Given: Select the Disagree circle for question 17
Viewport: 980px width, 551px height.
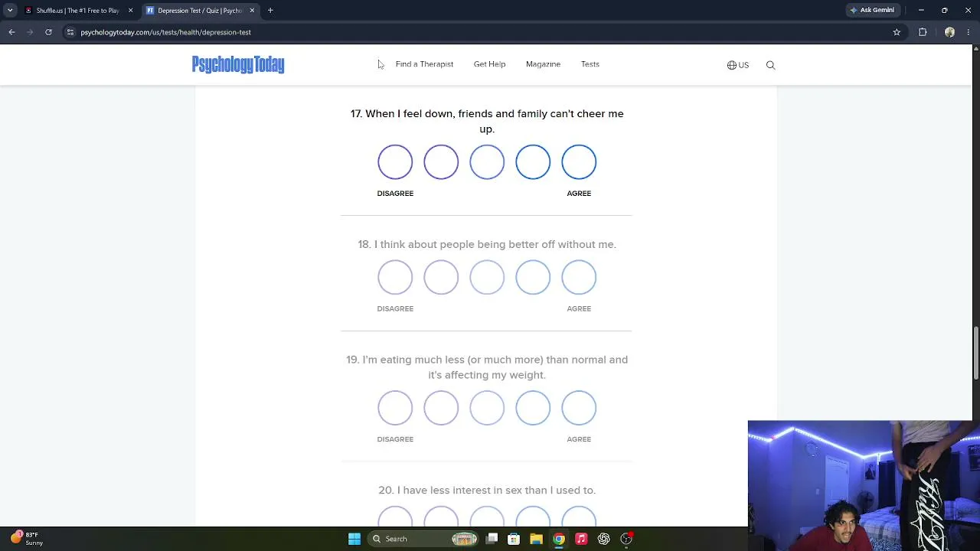Looking at the screenshot, I should 395,162.
